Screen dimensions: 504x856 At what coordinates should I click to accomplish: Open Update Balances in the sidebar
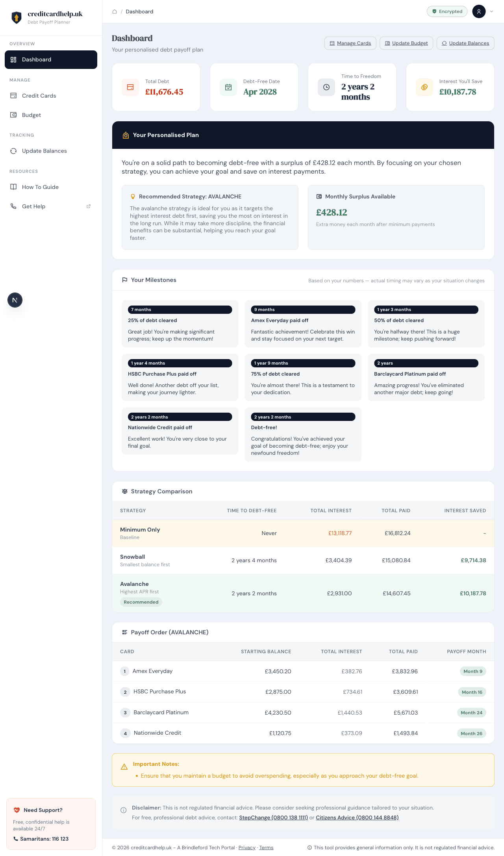[51, 151]
